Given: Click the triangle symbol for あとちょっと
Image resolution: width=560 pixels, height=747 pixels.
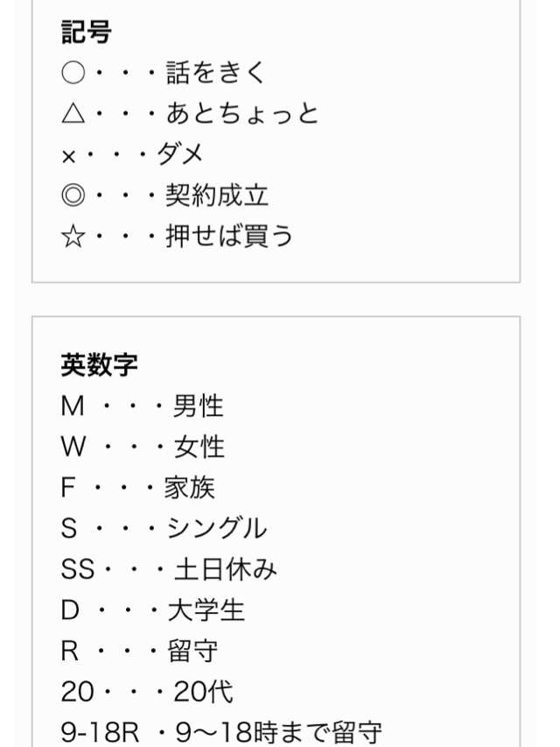Looking at the screenshot, I should [x=73, y=114].
